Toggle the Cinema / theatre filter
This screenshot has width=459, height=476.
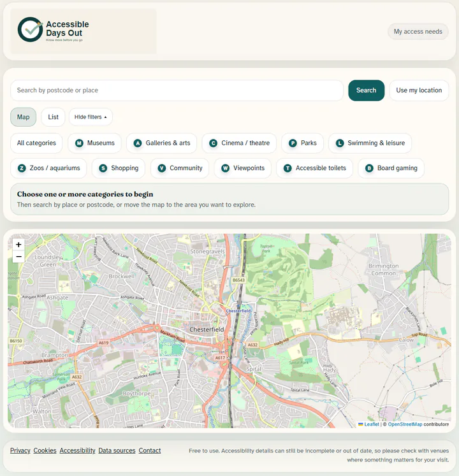click(239, 143)
